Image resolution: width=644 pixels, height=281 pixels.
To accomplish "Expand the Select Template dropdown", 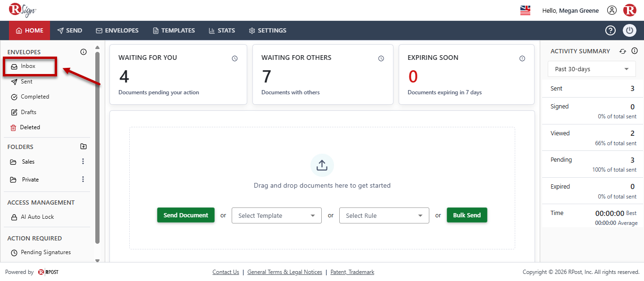I will point(276,215).
